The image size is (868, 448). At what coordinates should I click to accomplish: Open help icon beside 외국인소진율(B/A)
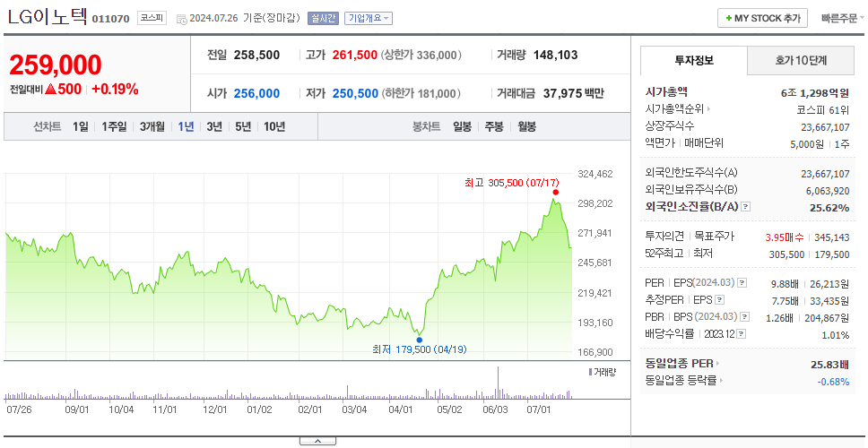click(x=746, y=207)
